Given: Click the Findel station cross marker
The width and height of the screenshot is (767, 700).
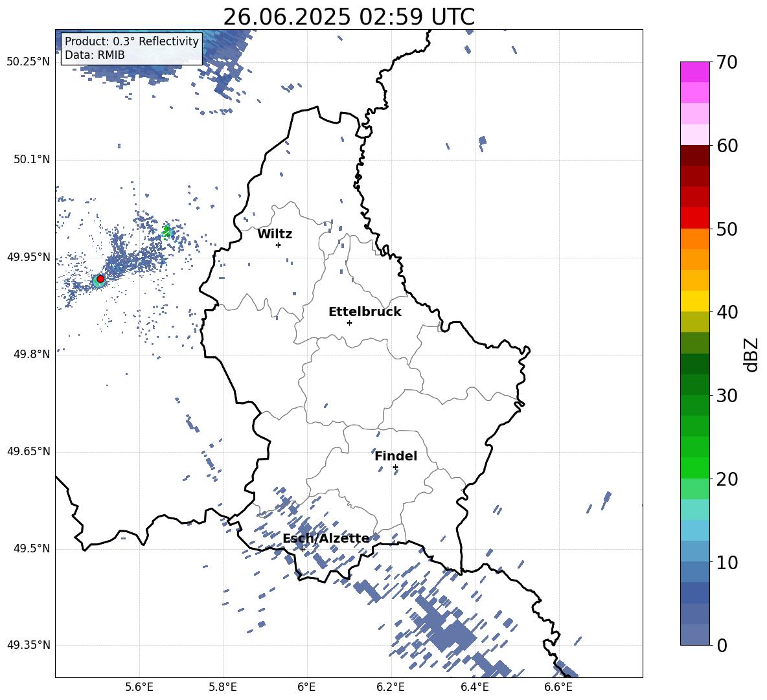Looking at the screenshot, I should (x=395, y=468).
